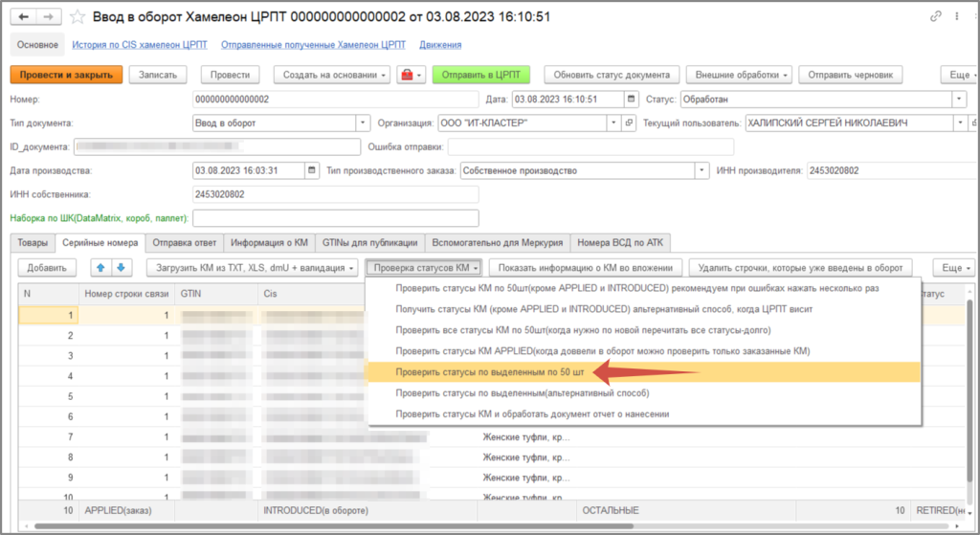Open the История по CIS хамелеон ЦРПТ link
The image size is (980, 535).
[140, 45]
